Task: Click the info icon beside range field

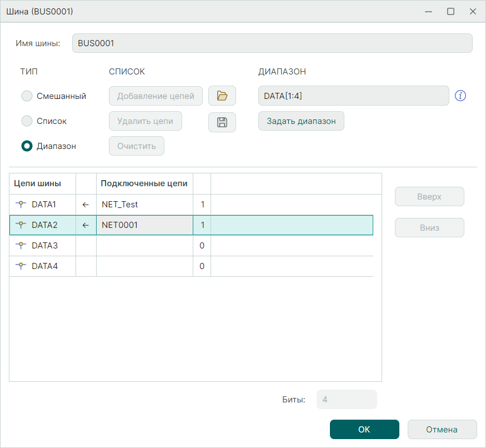Action: (460, 96)
